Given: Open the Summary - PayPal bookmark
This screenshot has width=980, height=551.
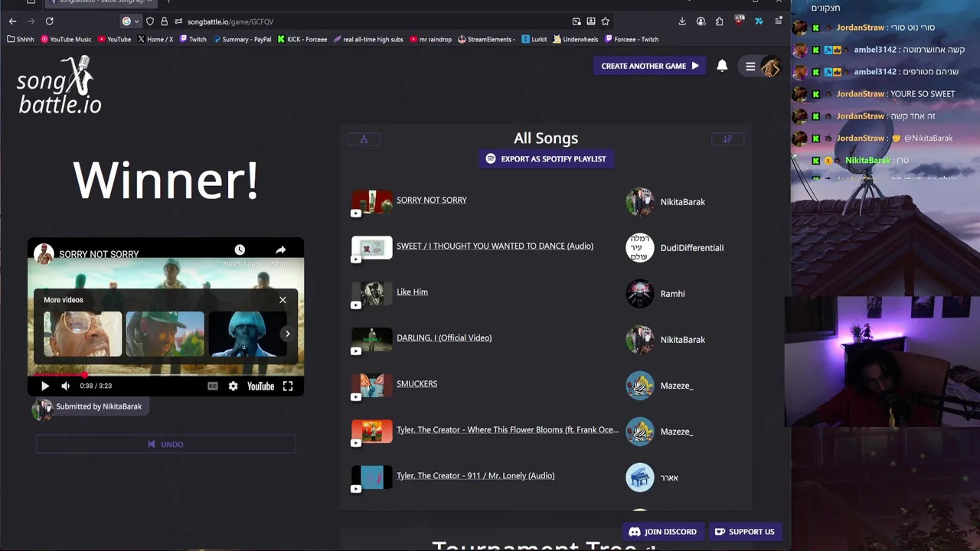Looking at the screenshot, I should [242, 39].
